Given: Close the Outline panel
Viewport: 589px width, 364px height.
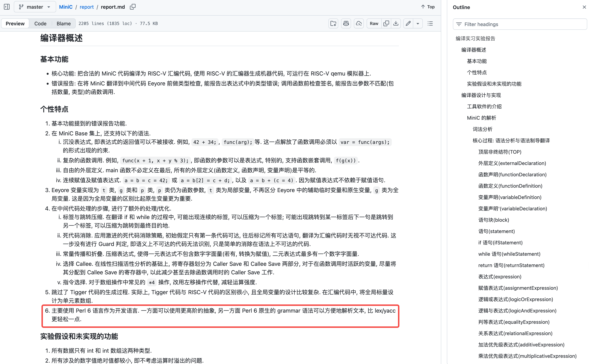Looking at the screenshot, I should tap(584, 7).
